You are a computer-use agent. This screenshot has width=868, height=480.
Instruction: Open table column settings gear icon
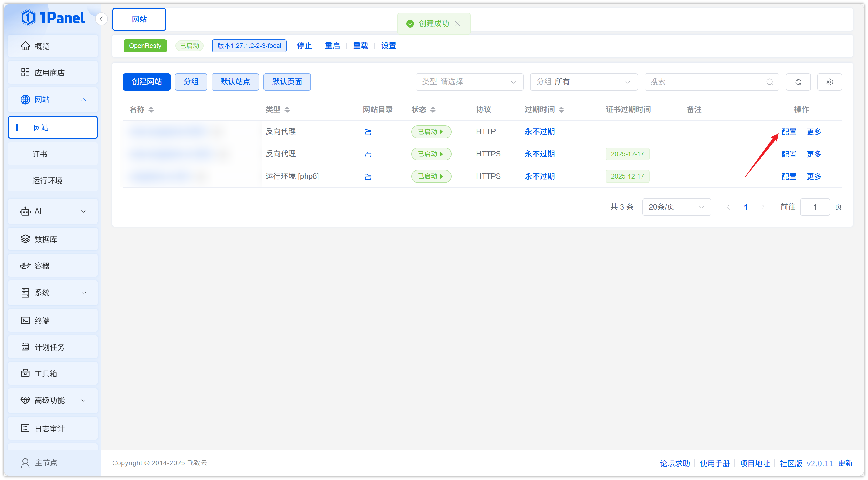pos(829,82)
